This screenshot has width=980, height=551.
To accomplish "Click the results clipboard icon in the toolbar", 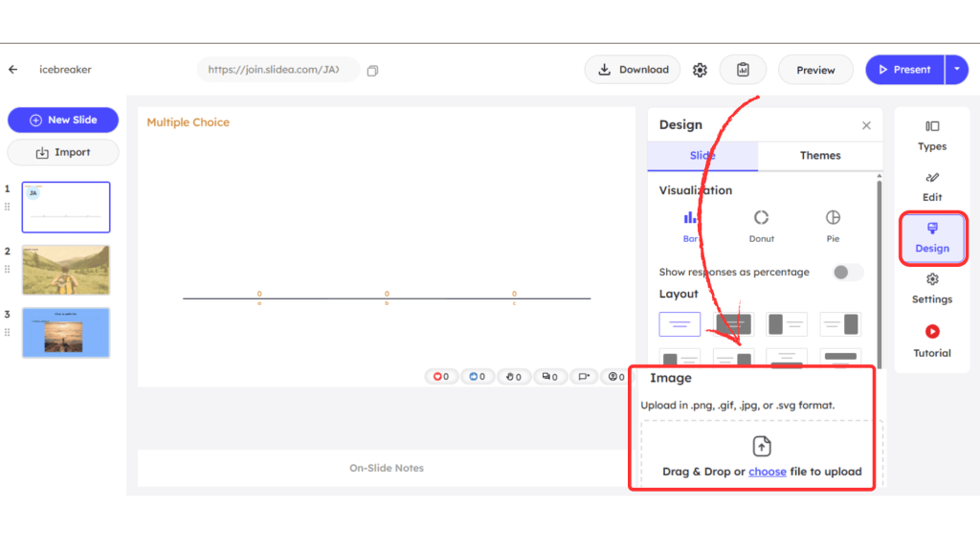I will point(743,69).
